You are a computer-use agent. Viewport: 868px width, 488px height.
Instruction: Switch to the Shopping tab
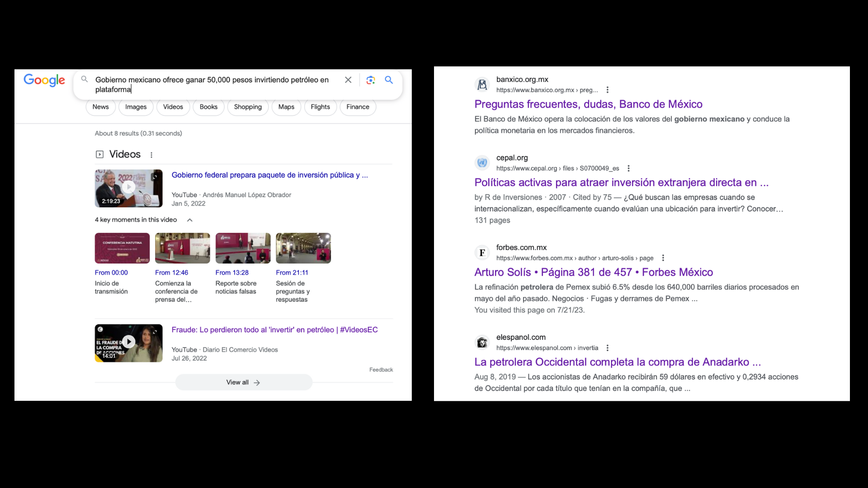(x=248, y=107)
